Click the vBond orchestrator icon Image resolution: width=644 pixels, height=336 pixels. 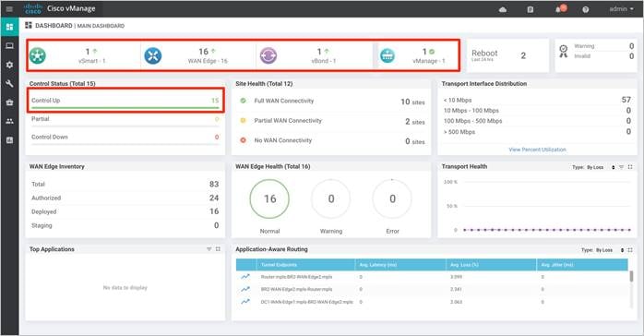click(268, 55)
